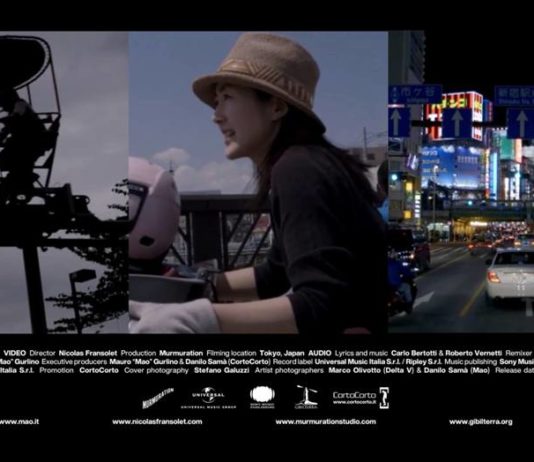This screenshot has width=534, height=462.
Task: Click the Gibilterra lighthouse logo
Action: click(306, 397)
